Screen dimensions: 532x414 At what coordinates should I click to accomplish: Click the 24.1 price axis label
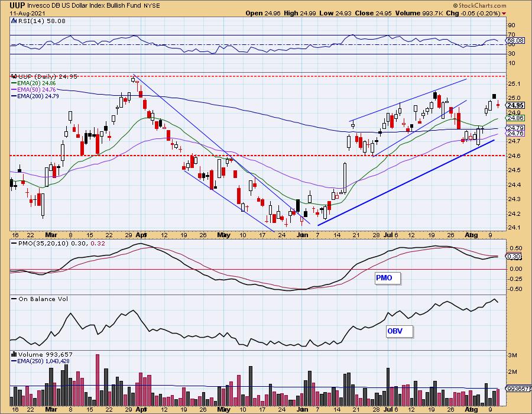(514, 228)
